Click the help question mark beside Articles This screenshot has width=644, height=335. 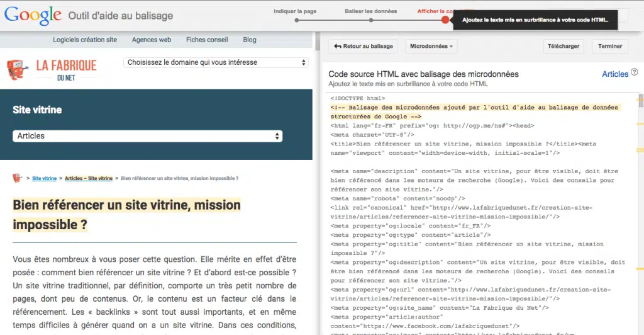(635, 73)
